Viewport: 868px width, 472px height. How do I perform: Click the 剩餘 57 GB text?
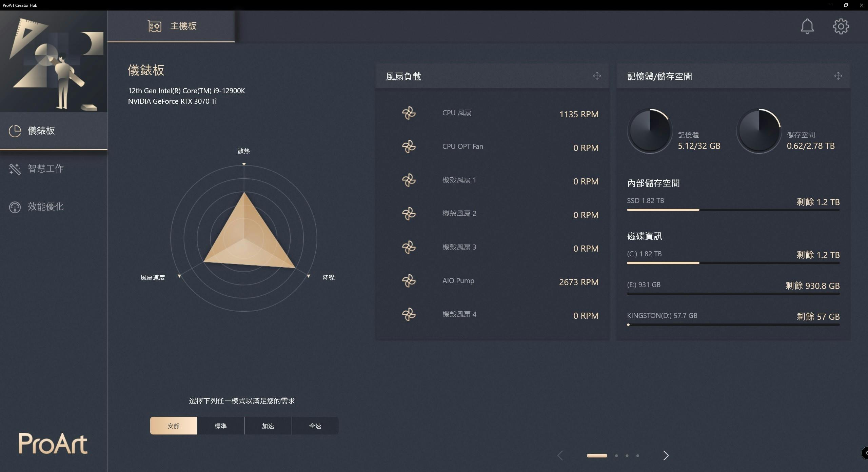click(818, 316)
